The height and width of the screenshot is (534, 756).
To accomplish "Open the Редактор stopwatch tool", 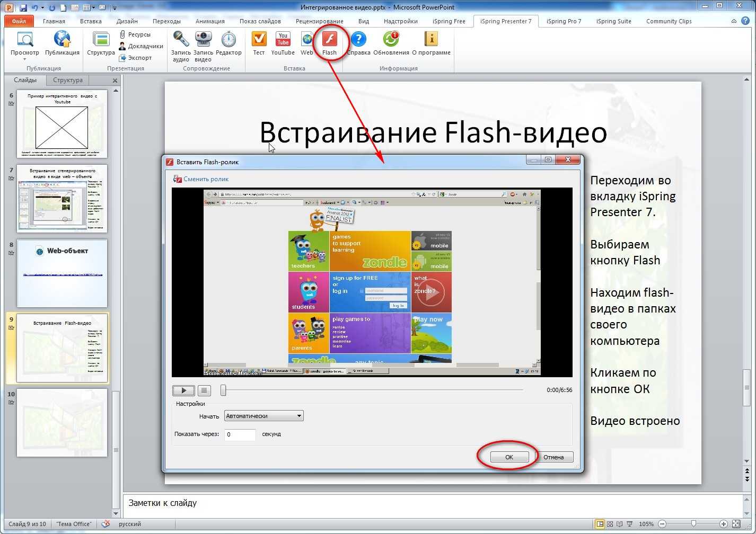I will pos(228,43).
